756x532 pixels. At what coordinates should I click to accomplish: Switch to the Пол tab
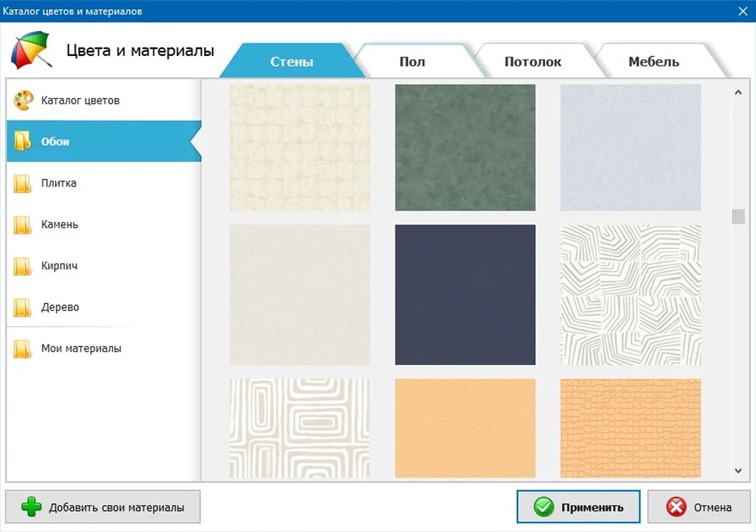pos(412,62)
